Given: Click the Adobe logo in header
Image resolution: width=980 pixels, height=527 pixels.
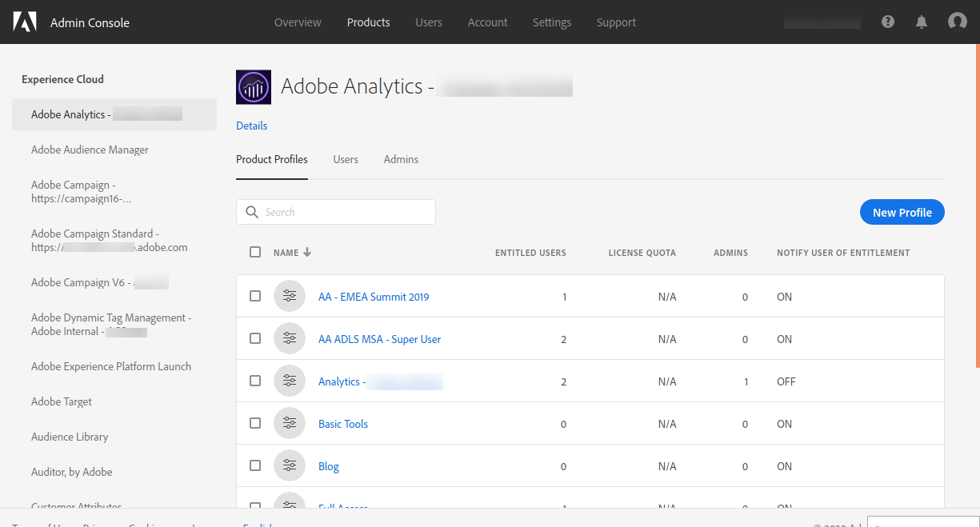Looking at the screenshot, I should (25, 22).
